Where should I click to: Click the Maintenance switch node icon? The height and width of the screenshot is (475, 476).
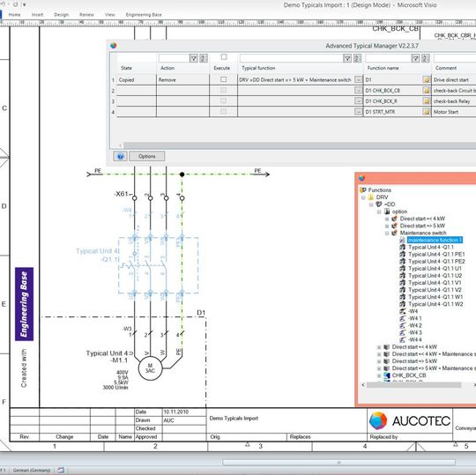click(x=394, y=234)
